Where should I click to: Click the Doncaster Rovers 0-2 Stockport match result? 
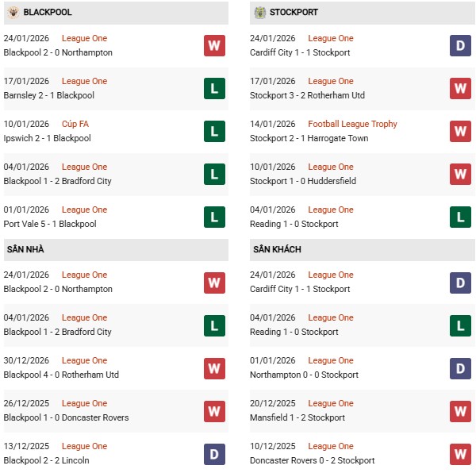coord(313,460)
